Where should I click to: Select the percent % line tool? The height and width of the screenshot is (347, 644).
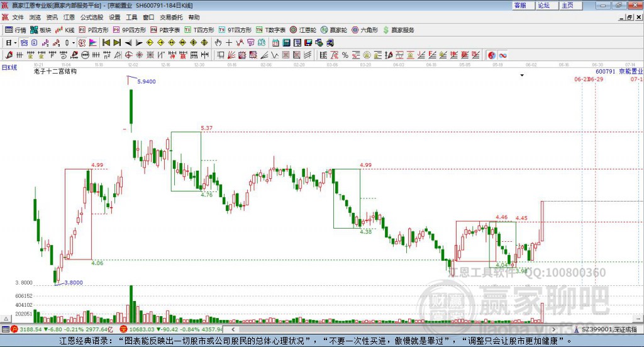[345, 55]
